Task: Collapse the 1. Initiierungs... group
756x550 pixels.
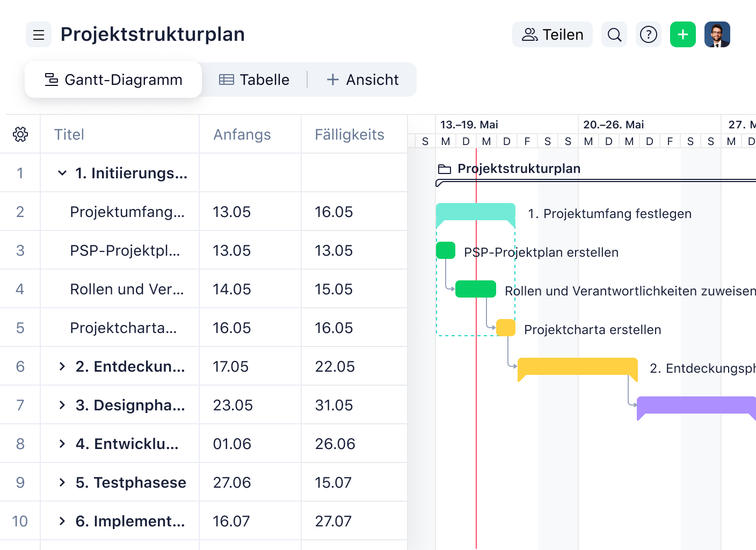Action: (62, 173)
